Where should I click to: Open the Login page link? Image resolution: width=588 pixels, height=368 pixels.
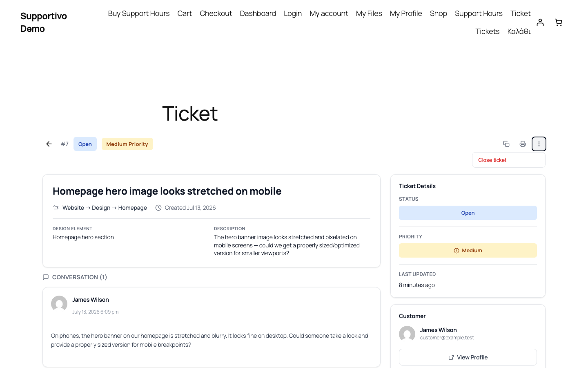tap(293, 13)
